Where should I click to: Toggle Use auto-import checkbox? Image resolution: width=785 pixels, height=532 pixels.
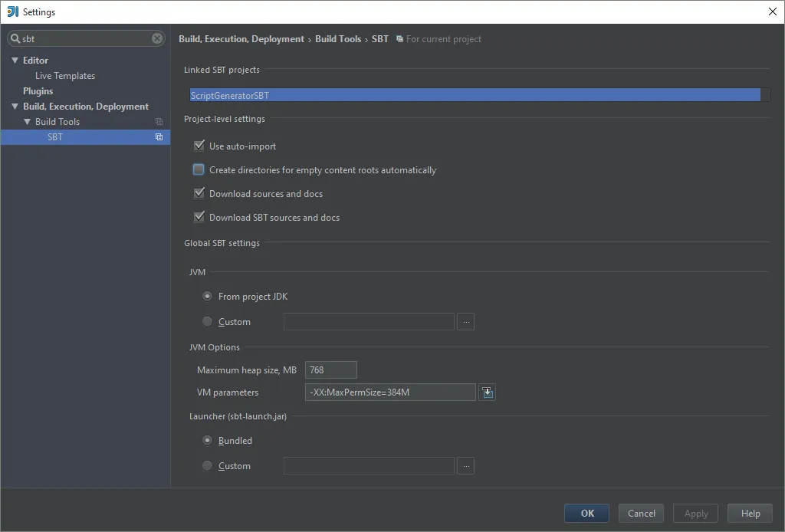click(199, 146)
